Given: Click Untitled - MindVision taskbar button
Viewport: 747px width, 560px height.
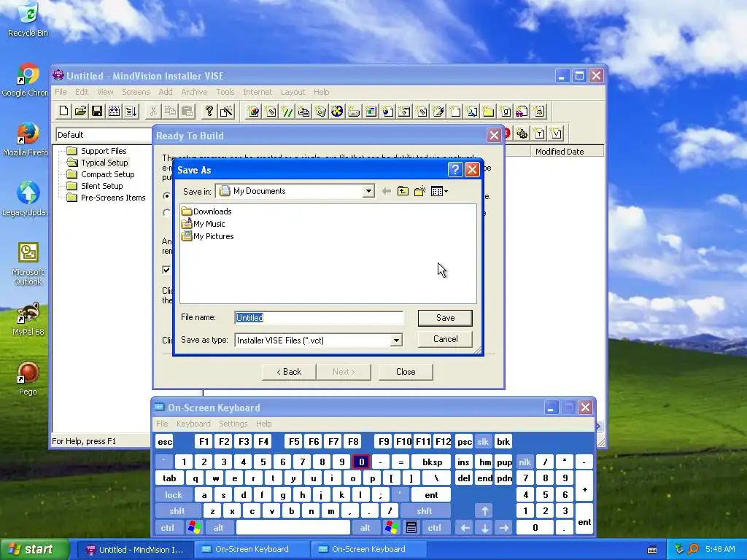Looking at the screenshot, I should coord(135,549).
